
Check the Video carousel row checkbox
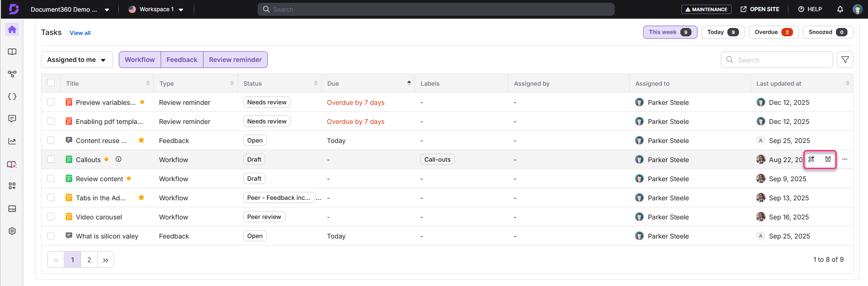pos(51,217)
